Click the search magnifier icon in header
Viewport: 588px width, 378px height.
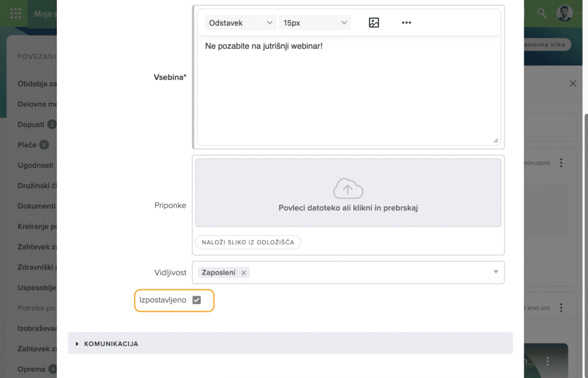[541, 13]
